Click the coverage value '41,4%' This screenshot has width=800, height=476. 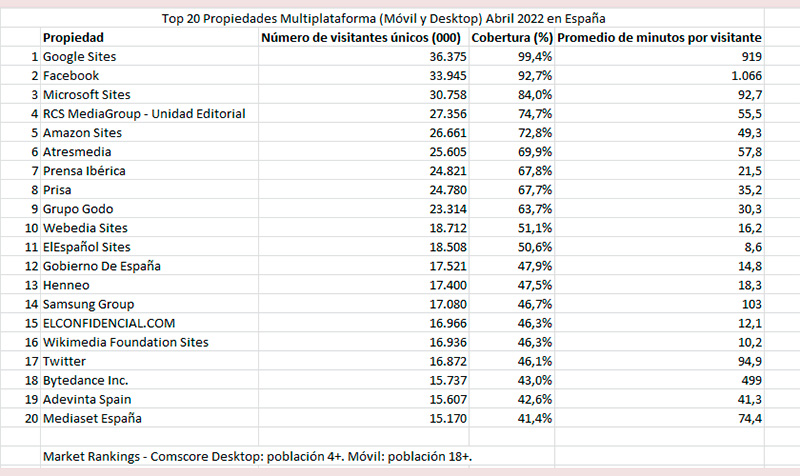[x=535, y=418]
